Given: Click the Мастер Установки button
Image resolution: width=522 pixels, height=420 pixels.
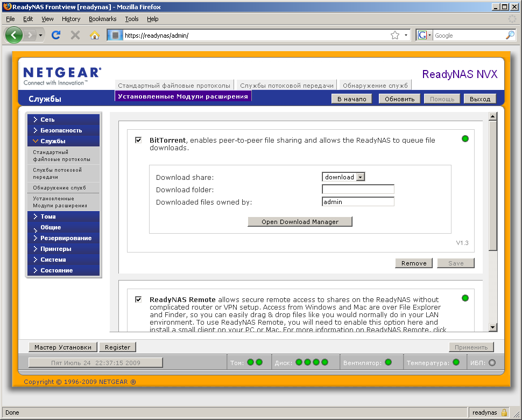Looking at the screenshot, I should tap(63, 347).
